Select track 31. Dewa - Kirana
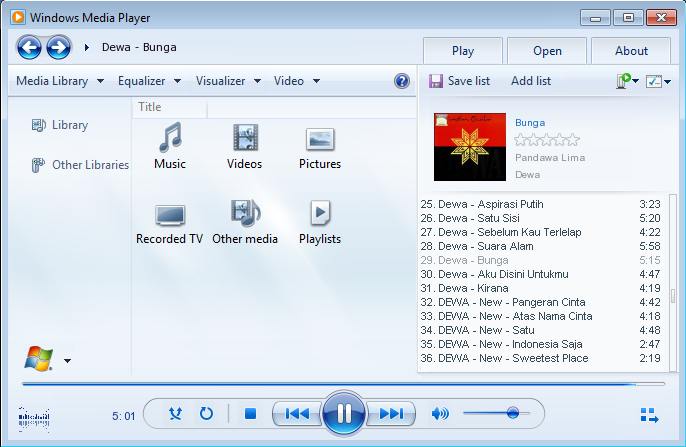686x447 pixels. pos(541,288)
